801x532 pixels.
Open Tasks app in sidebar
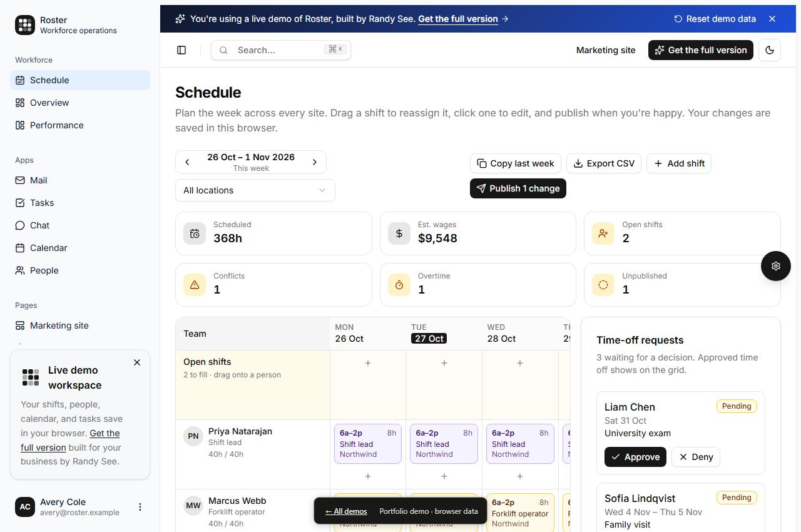coord(80,203)
